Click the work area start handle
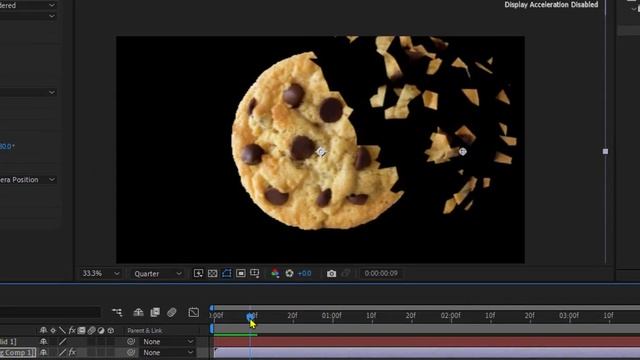The height and width of the screenshot is (360, 640). [212, 329]
